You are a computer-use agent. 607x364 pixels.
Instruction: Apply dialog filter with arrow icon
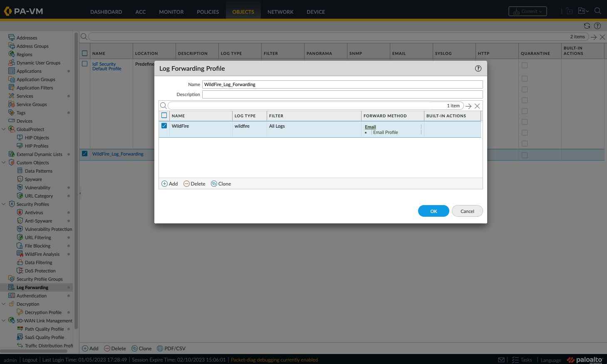[x=468, y=106]
